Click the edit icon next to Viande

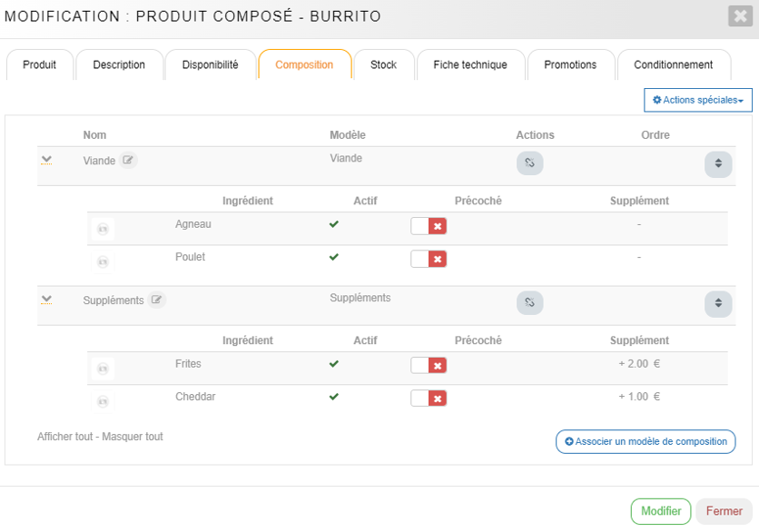129,161
